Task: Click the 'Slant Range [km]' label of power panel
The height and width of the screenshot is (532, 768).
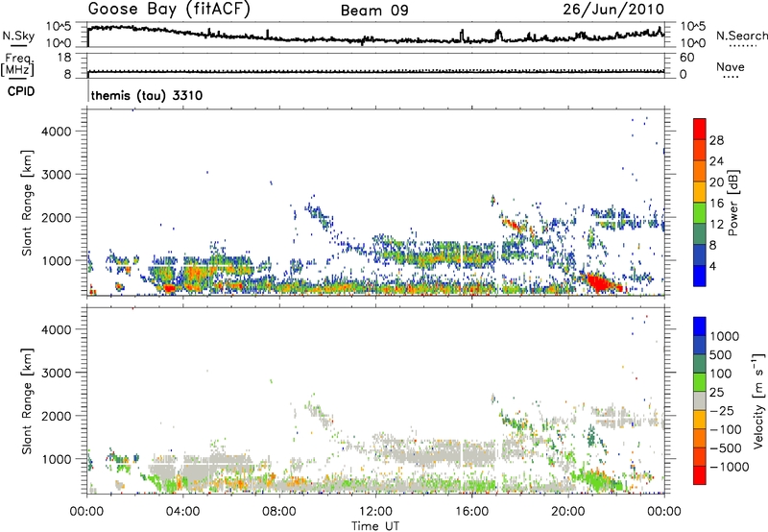Action: tap(27, 203)
